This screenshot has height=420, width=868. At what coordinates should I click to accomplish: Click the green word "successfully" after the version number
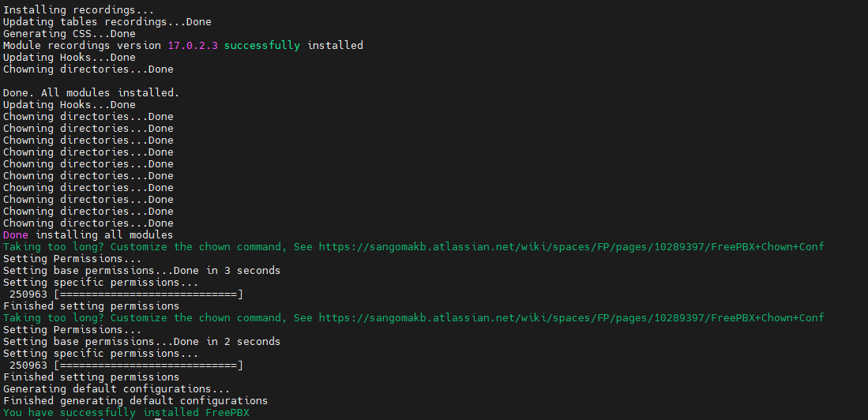[262, 45]
